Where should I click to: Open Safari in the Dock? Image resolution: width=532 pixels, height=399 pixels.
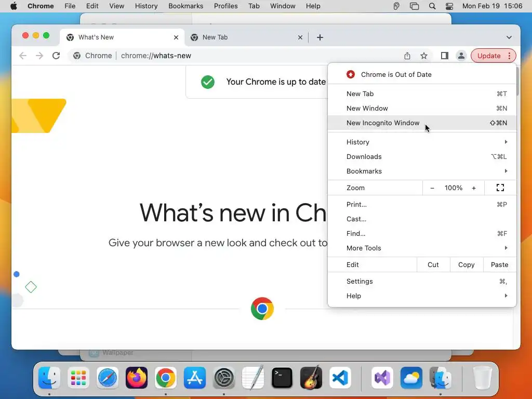pyautogui.click(x=108, y=378)
